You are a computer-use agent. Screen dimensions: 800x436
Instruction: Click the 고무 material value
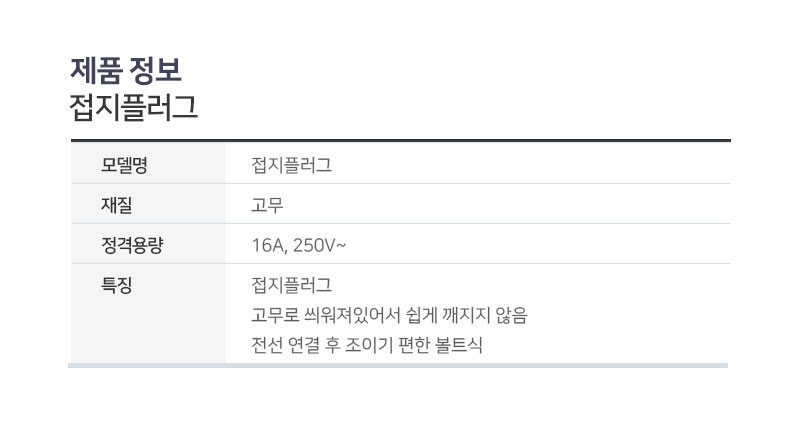point(267,205)
